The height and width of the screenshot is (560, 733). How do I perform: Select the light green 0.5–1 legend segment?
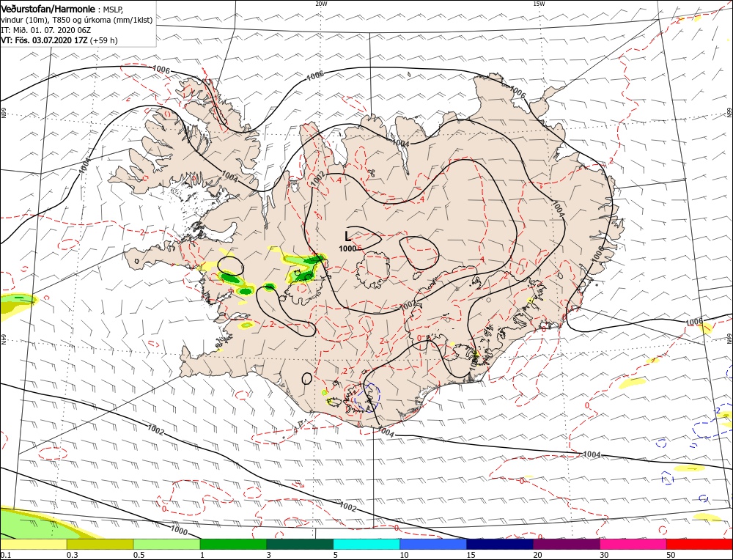[x=167, y=544]
